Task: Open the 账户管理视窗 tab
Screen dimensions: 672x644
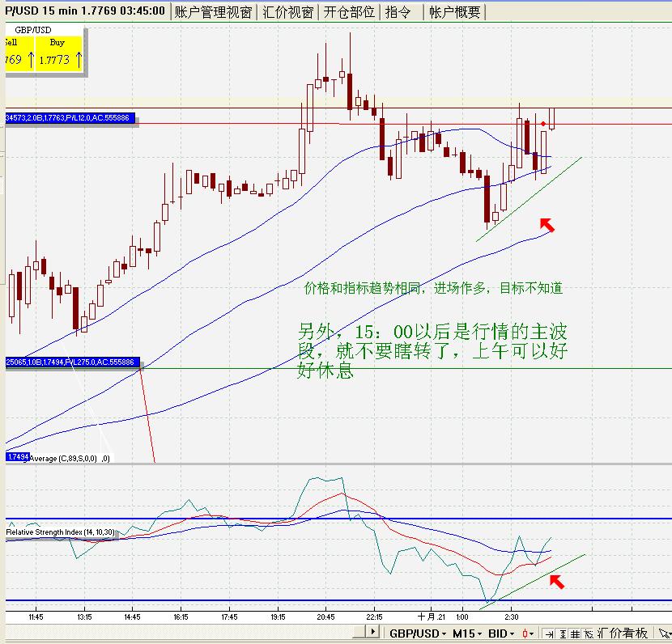Action: coord(213,12)
